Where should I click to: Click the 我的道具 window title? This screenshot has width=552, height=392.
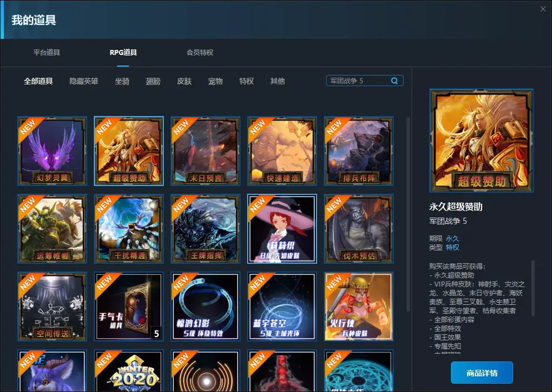tap(34, 19)
